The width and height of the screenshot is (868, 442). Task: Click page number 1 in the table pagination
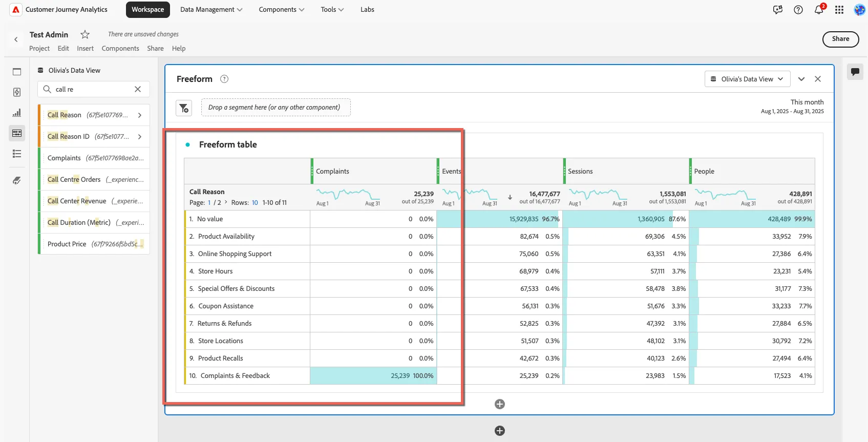209,203
